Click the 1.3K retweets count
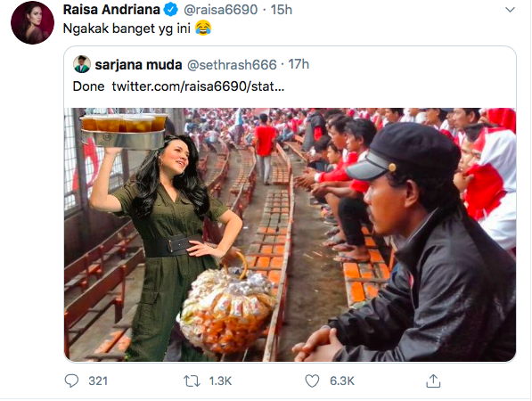Screen dimensions: 532x401 coord(220,381)
